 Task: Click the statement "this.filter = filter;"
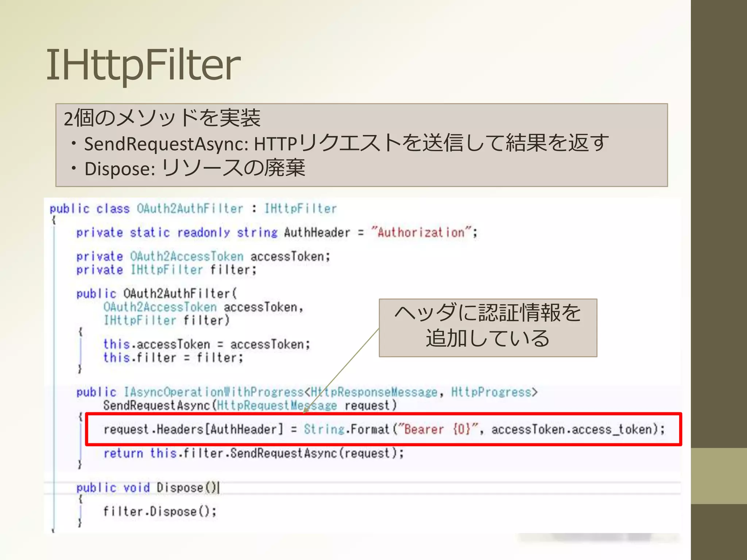pos(173,358)
